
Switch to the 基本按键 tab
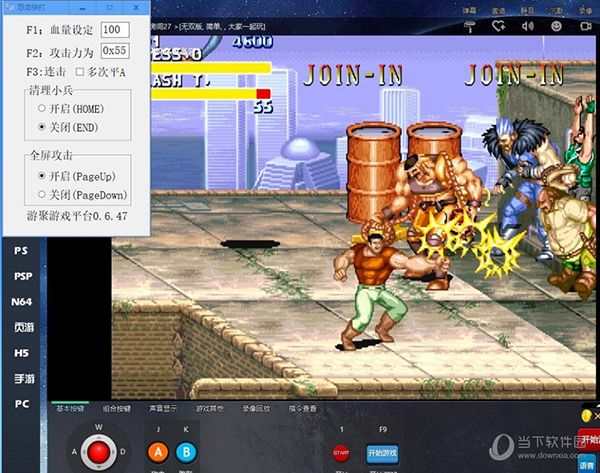(x=70, y=409)
